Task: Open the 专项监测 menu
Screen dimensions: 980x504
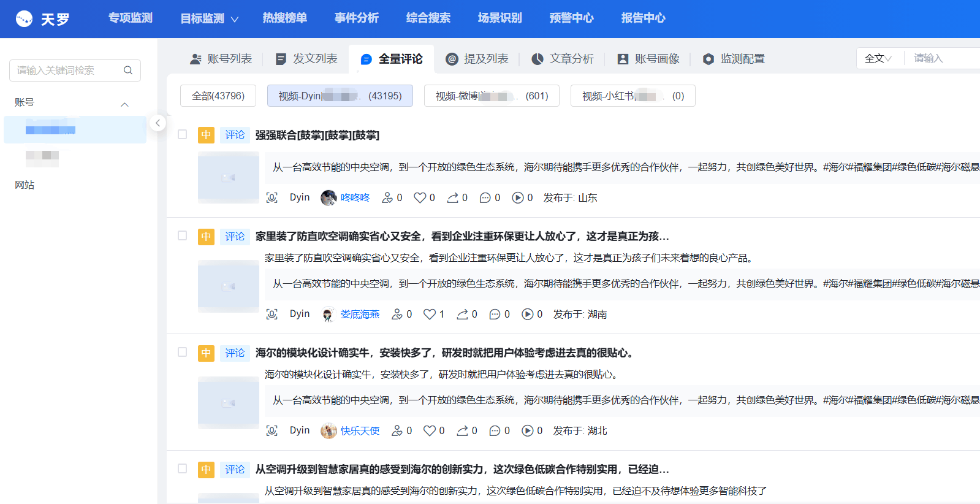Action: (x=131, y=18)
